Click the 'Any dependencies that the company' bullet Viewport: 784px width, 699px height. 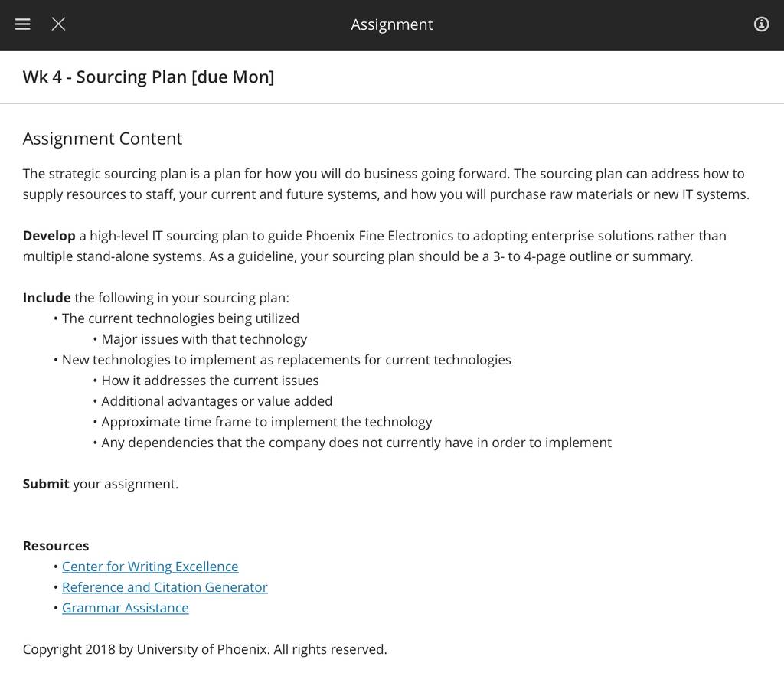(x=357, y=443)
